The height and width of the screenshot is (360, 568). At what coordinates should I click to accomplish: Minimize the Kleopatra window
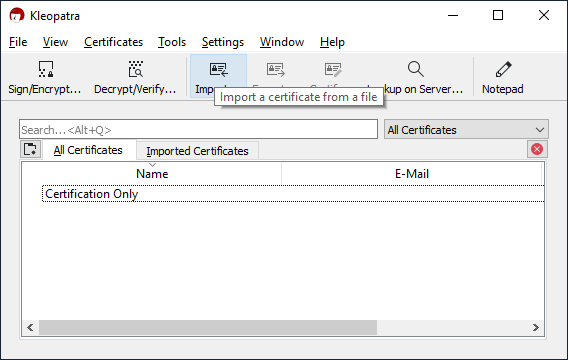point(453,15)
